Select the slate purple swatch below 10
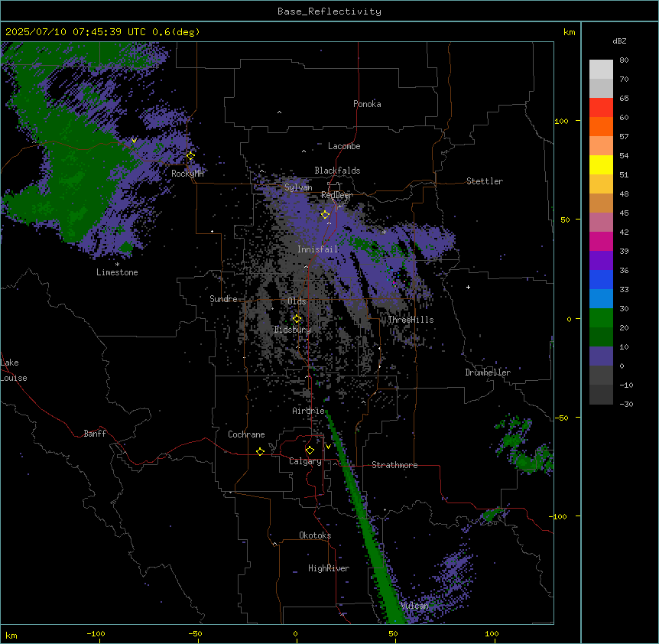The height and width of the screenshot is (644, 659). 601,356
